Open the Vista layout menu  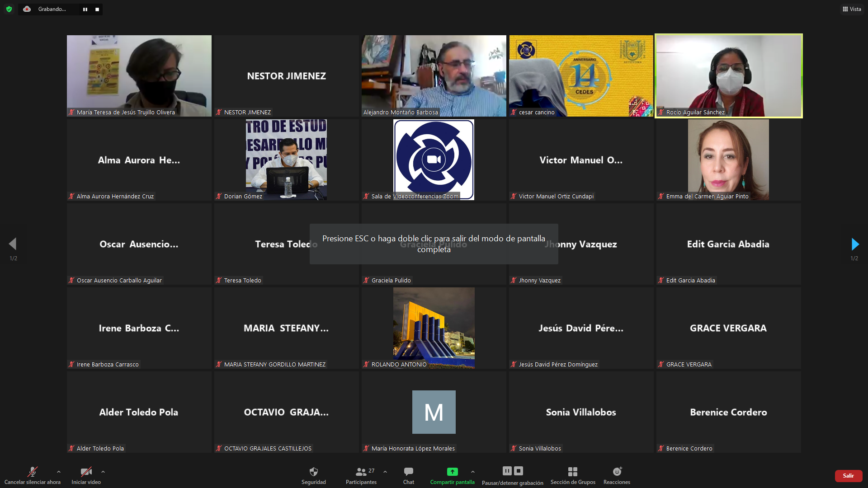pyautogui.click(x=852, y=9)
